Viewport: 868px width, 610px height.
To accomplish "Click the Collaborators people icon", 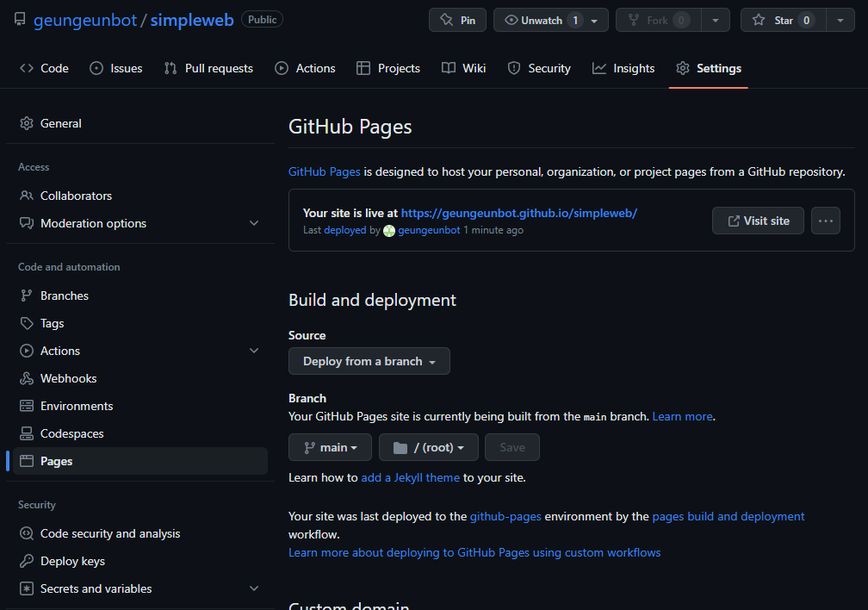I will (x=27, y=196).
